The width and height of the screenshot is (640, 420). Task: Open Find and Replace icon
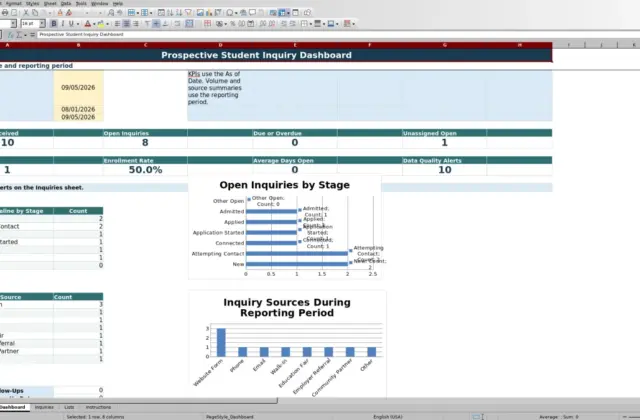click(111, 13)
